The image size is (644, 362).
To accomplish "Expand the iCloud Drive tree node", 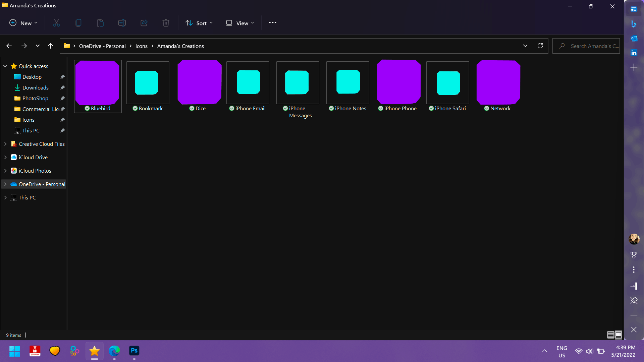I will coord(5,157).
